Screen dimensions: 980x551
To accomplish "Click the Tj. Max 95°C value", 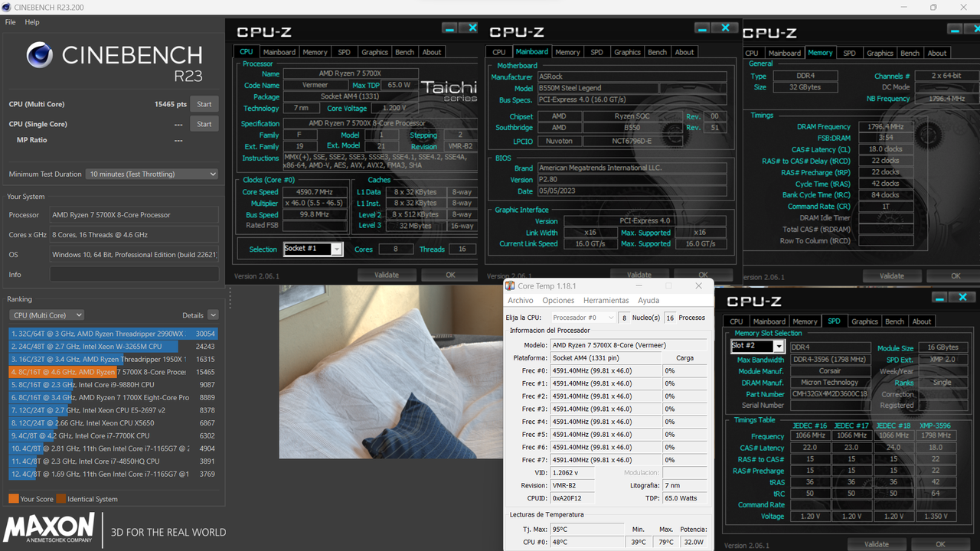I will tap(586, 530).
